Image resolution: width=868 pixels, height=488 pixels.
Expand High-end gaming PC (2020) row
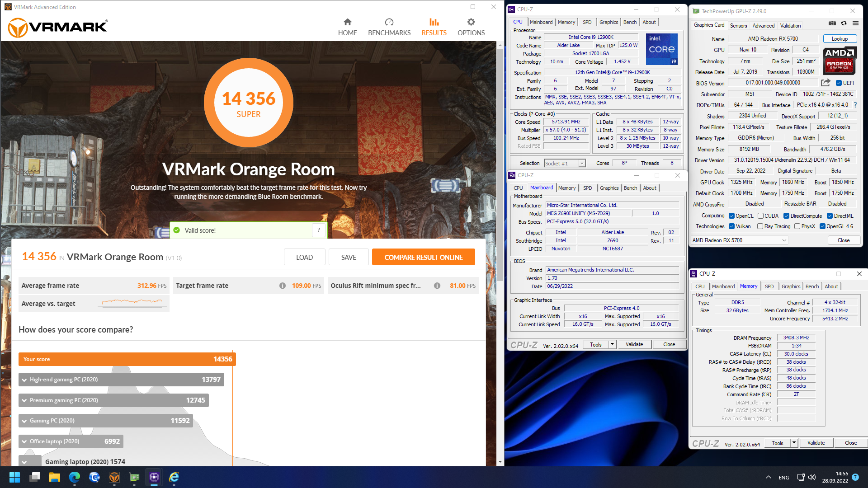click(x=24, y=380)
